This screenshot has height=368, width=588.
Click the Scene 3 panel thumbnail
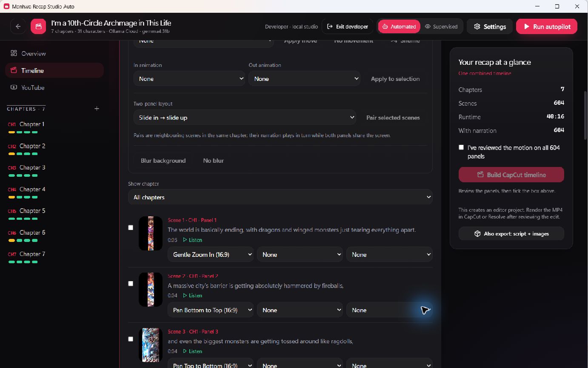click(x=151, y=345)
